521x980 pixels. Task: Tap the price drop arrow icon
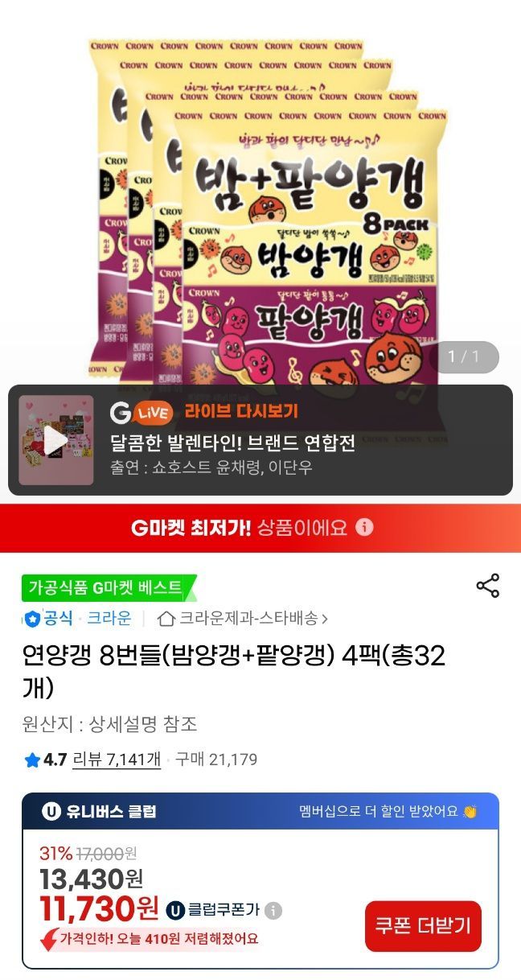49,939
